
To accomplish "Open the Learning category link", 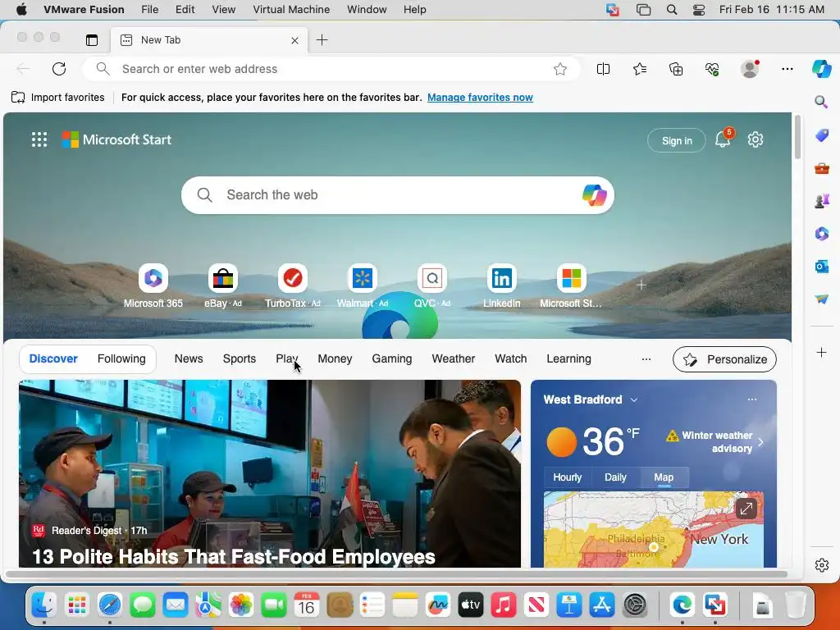I will click(568, 359).
